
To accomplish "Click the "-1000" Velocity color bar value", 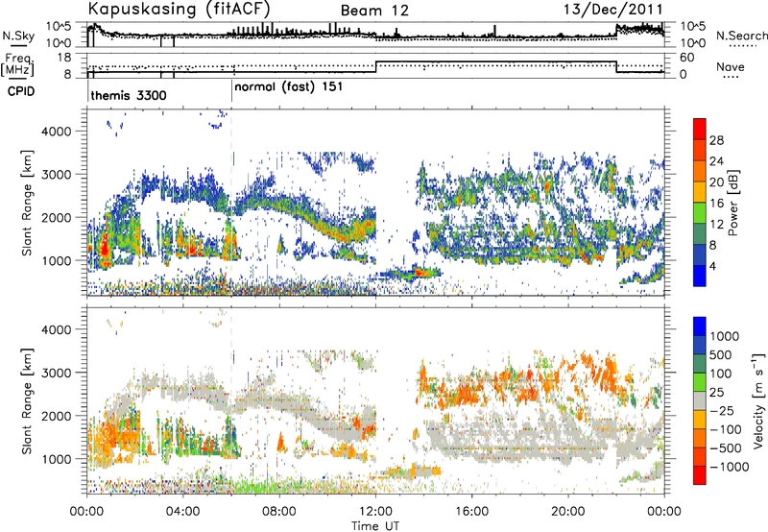I will (729, 467).
